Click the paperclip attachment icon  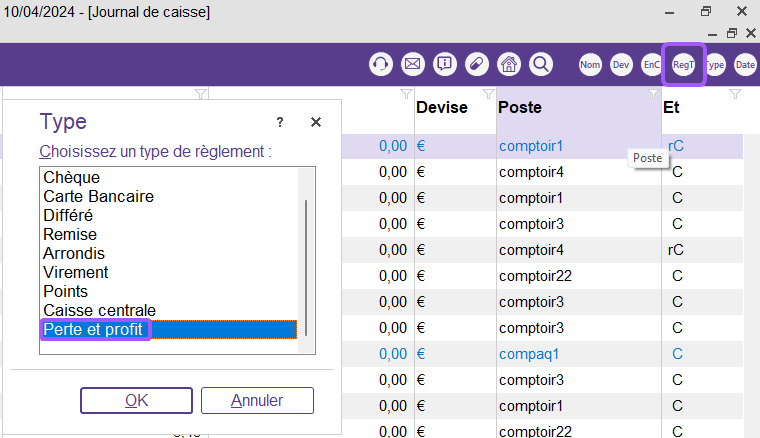pyautogui.click(x=477, y=65)
